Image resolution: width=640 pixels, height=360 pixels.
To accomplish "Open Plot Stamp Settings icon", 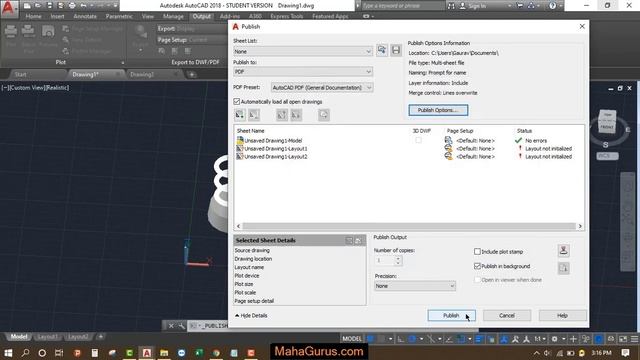I will tap(564, 251).
